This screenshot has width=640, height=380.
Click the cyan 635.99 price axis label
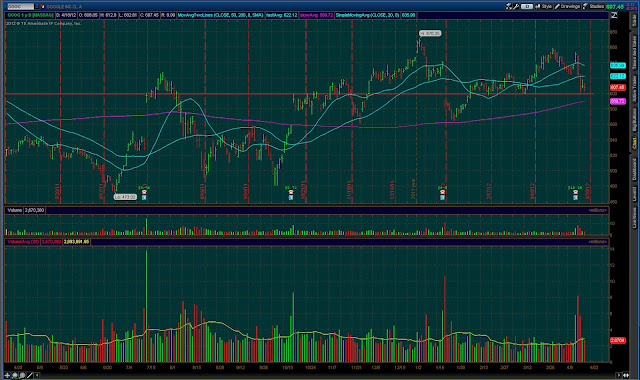pyautogui.click(x=618, y=65)
